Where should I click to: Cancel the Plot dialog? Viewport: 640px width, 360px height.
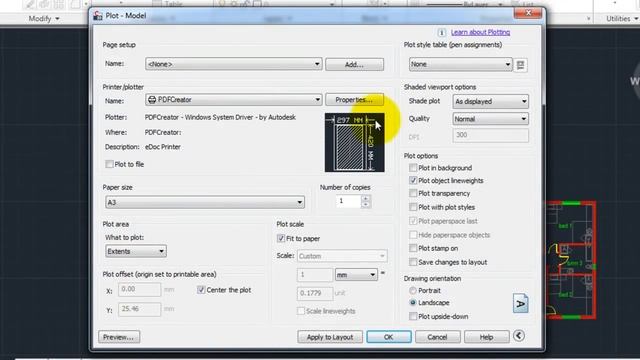coord(438,337)
